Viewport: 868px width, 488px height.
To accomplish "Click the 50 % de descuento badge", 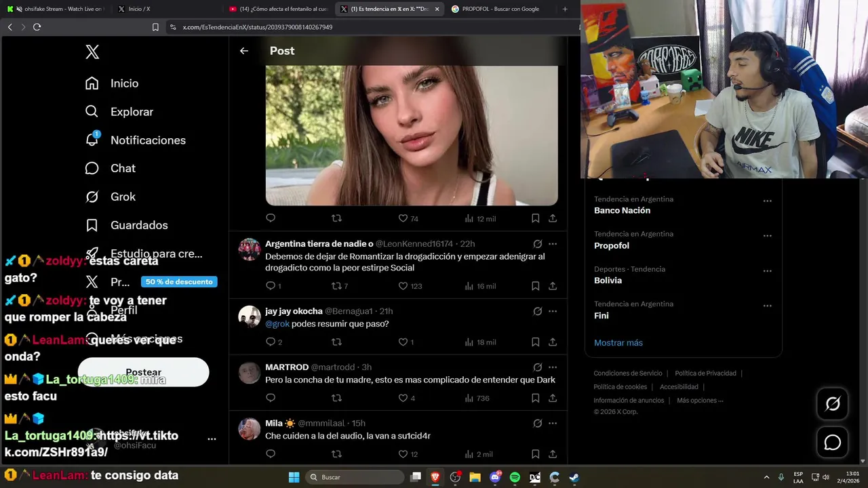I will click(179, 281).
